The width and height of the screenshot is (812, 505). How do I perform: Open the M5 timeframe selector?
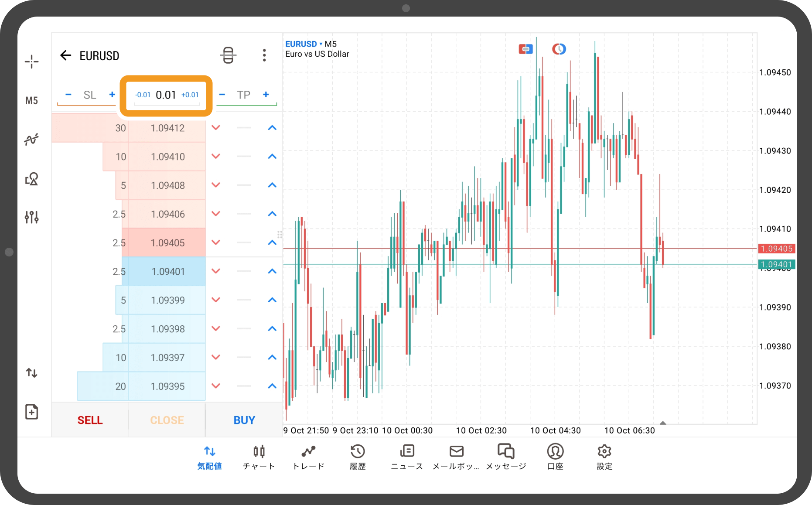coord(31,100)
